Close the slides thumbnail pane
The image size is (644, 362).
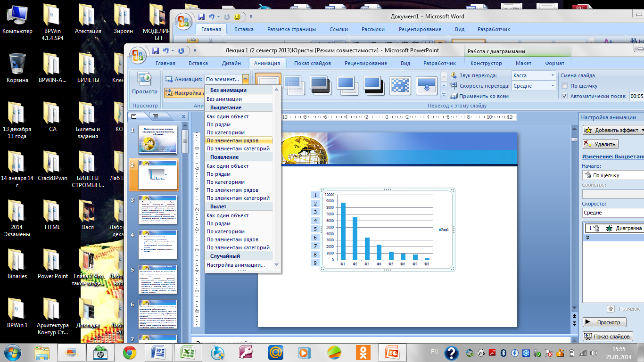[184, 116]
